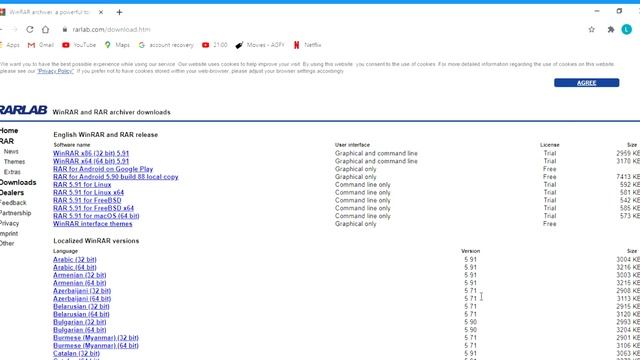Open the RAR sidebar menu item

pos(7,141)
